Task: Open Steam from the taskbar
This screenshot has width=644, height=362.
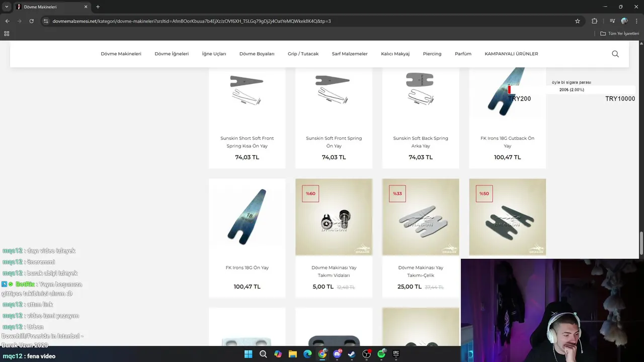Action: point(352,354)
